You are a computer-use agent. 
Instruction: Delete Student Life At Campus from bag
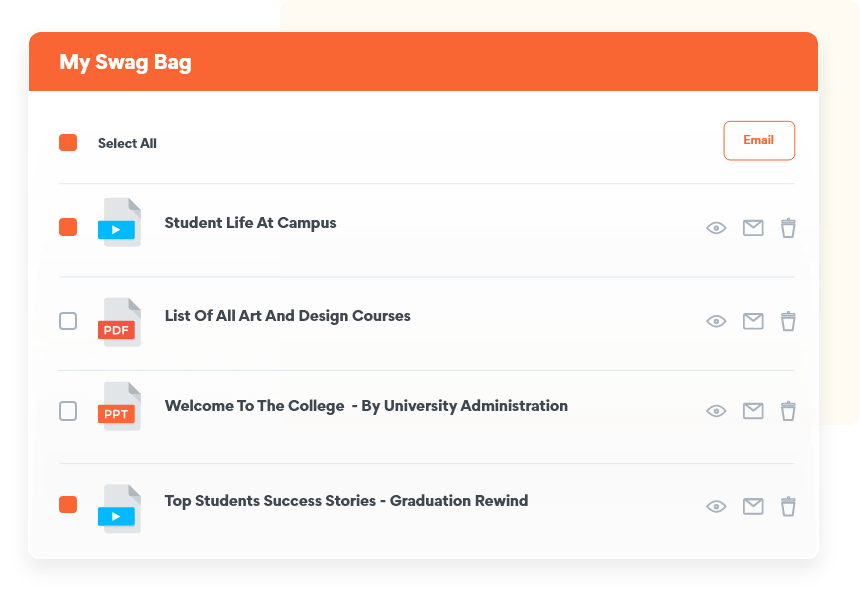788,228
